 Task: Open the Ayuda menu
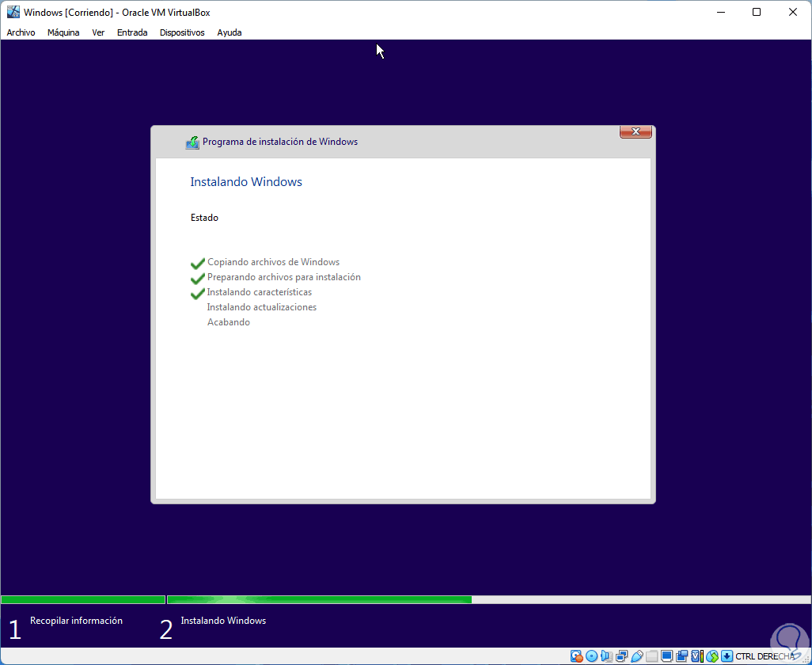[x=229, y=32]
